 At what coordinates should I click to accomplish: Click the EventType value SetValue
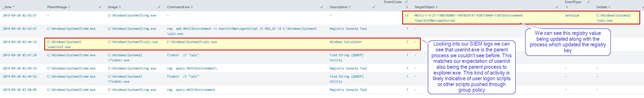[x=572, y=16]
